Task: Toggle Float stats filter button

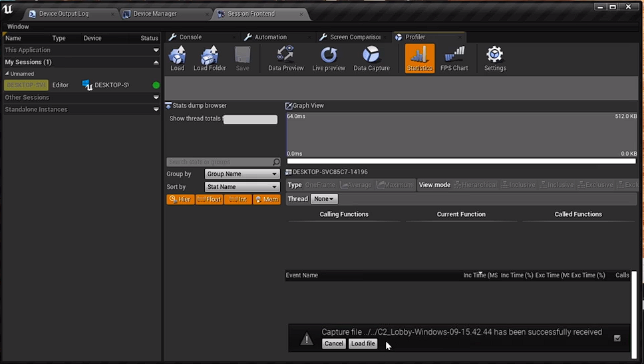Action: point(209,199)
